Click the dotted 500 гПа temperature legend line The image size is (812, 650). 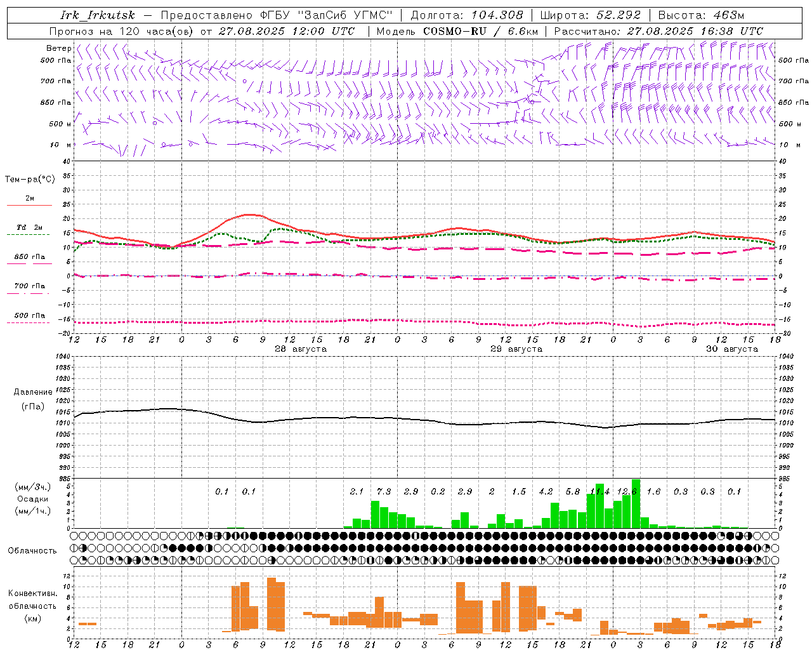click(29, 322)
